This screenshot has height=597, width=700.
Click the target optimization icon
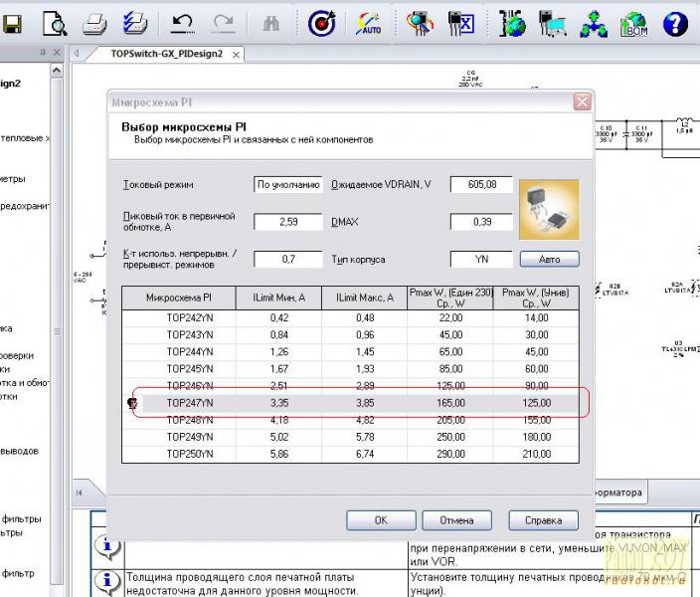point(321,22)
